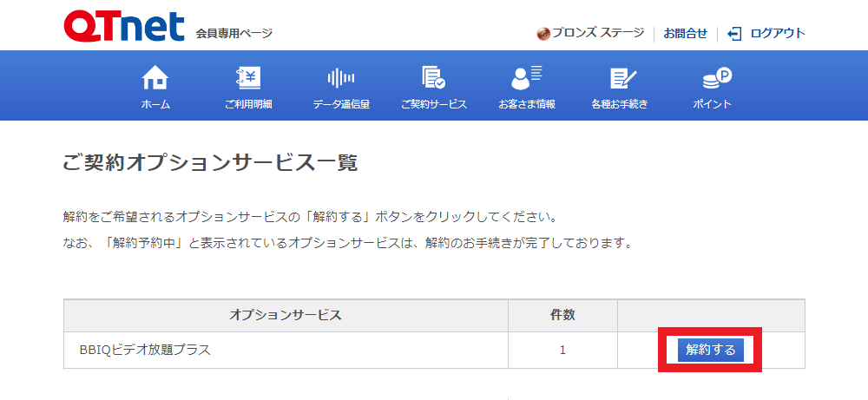Click the QTnet logo

(123, 27)
